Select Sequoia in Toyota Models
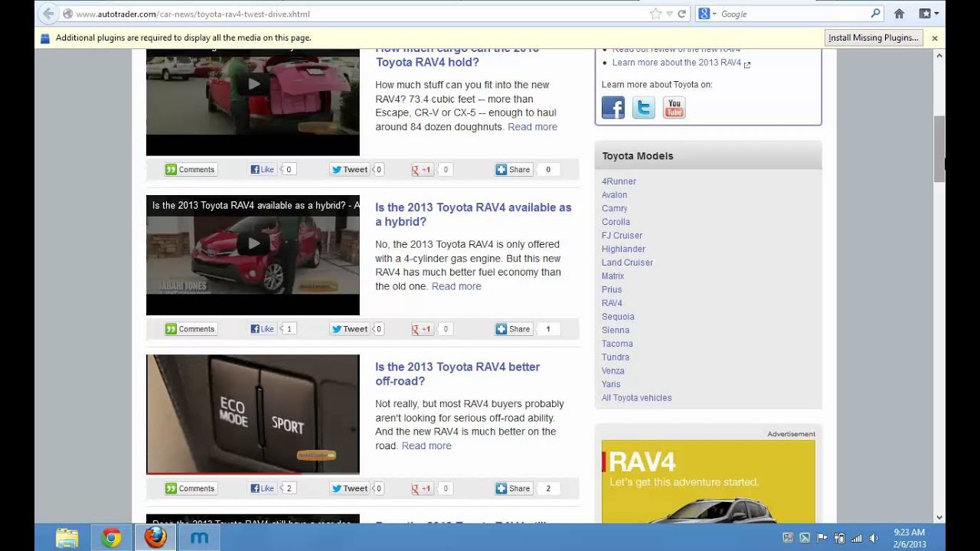 click(x=618, y=317)
